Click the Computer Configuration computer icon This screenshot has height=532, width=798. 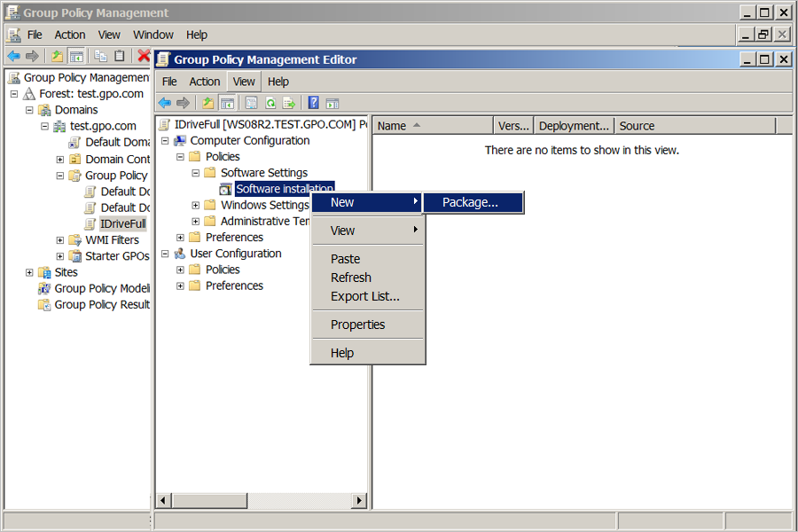click(x=180, y=140)
